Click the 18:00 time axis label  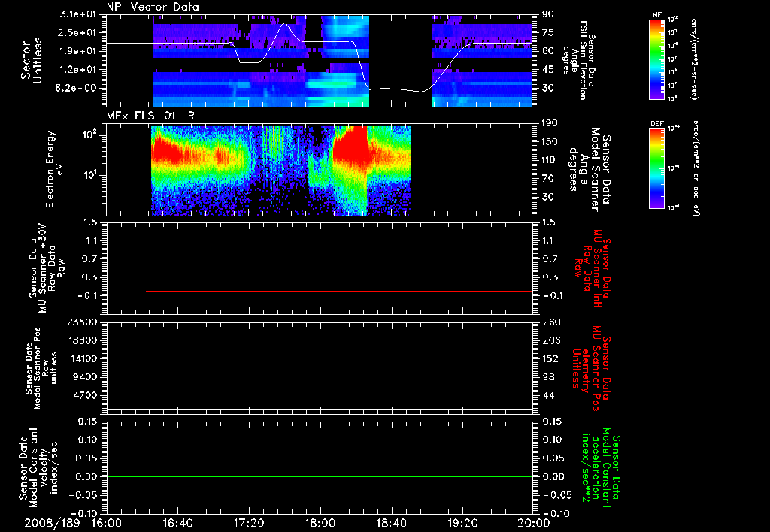[320, 523]
